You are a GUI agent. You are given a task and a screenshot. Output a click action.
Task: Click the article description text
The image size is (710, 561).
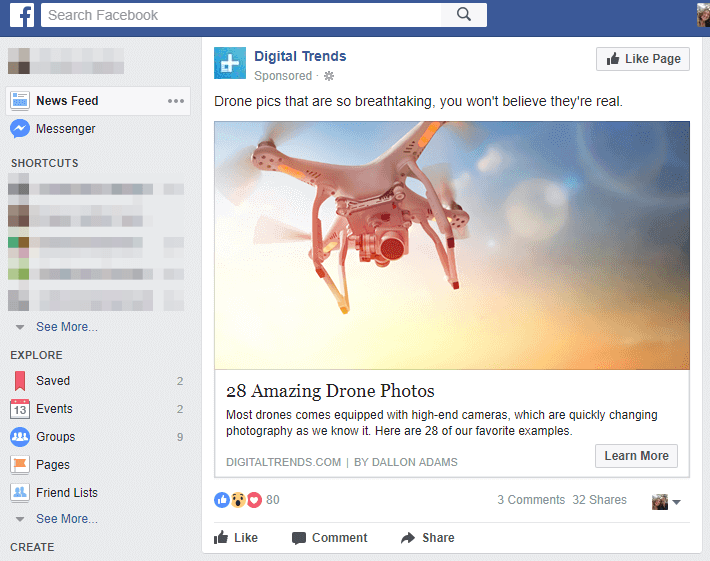click(441, 423)
